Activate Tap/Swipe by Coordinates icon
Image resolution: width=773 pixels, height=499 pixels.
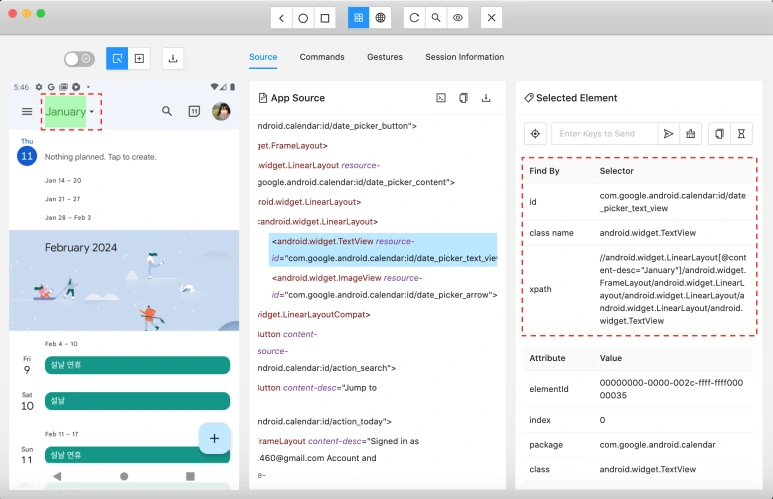coord(139,59)
